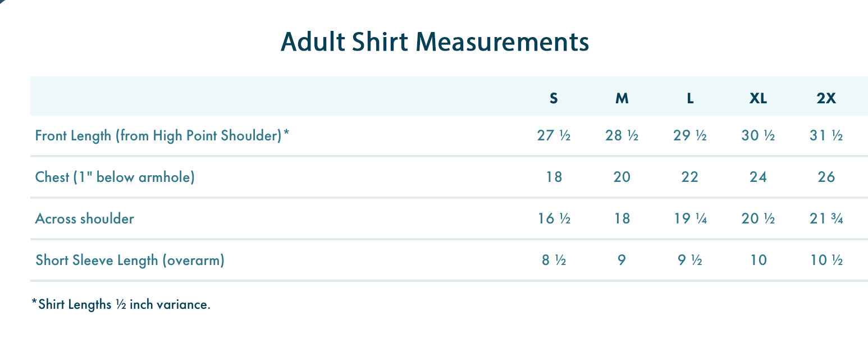Select sleeve length 10 for size XL
Image resolution: width=868 pixels, height=338 pixels.
click(758, 261)
